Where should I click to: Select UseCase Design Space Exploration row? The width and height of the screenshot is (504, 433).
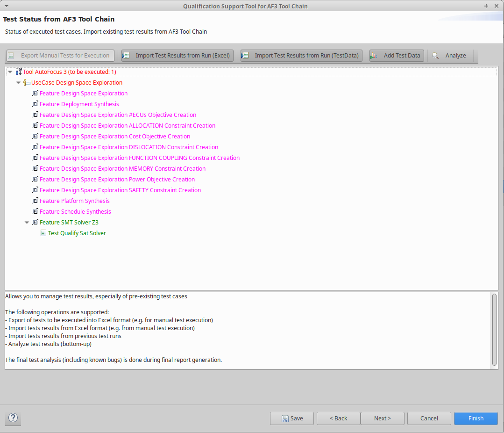pos(77,83)
